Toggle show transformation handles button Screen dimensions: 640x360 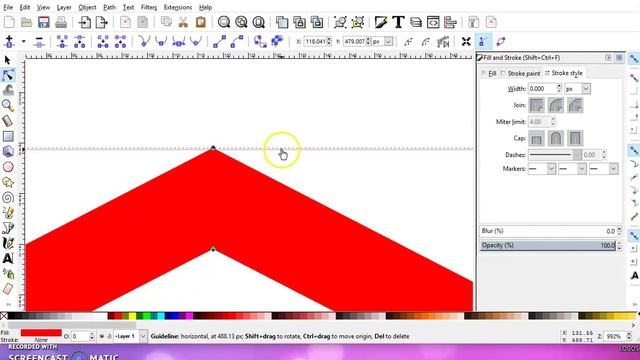(x=466, y=41)
